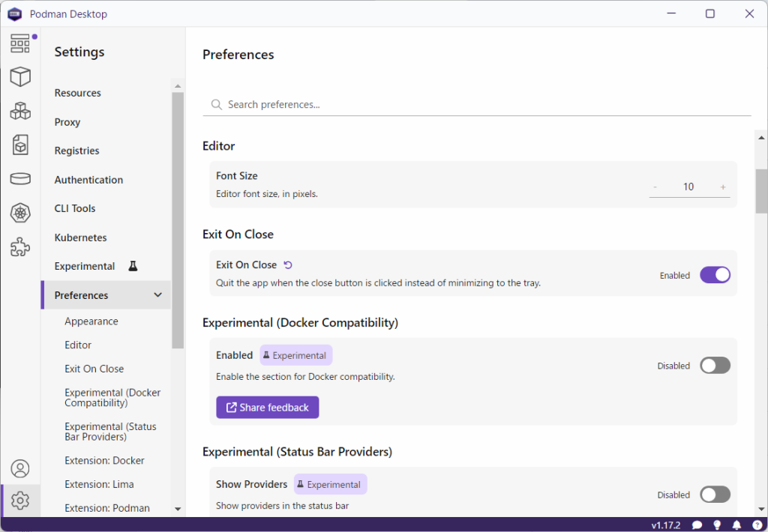Open the Dashboard icon in sidebar

tap(20, 43)
